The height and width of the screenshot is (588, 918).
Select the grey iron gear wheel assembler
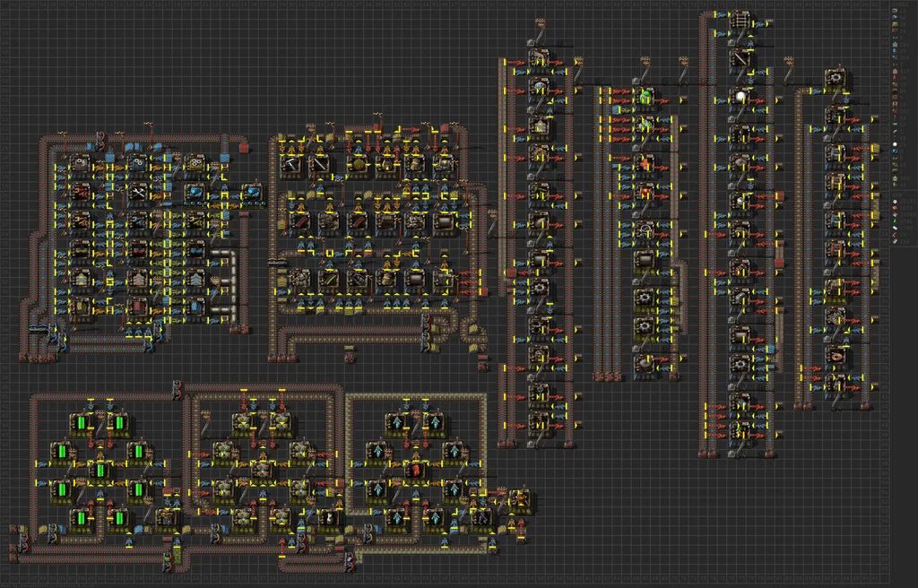pyautogui.click(x=80, y=165)
